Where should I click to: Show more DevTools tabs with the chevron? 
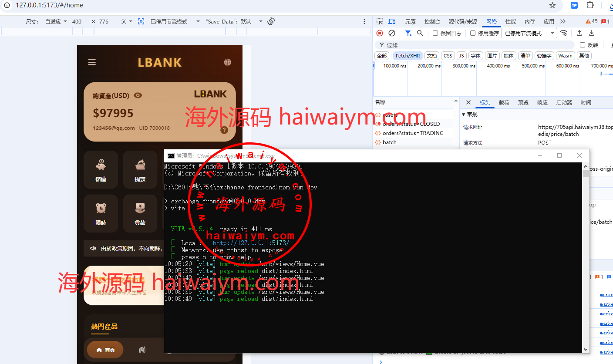click(x=563, y=21)
